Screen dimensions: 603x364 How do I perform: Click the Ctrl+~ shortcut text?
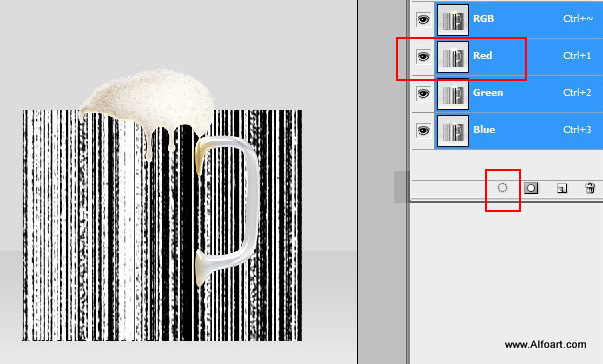pyautogui.click(x=578, y=19)
